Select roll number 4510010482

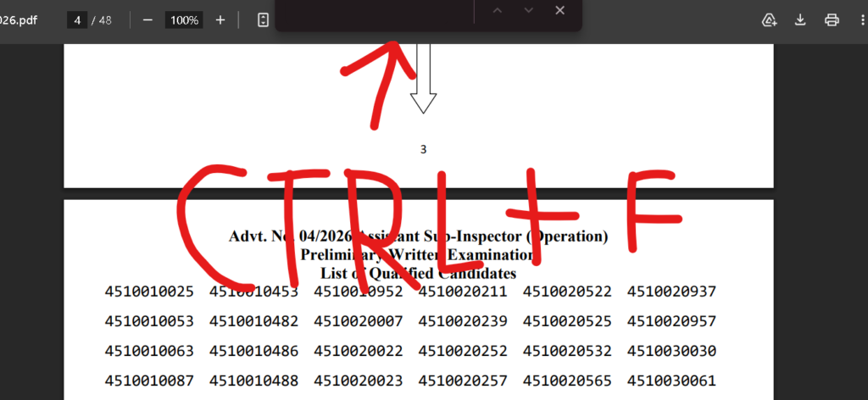253,321
